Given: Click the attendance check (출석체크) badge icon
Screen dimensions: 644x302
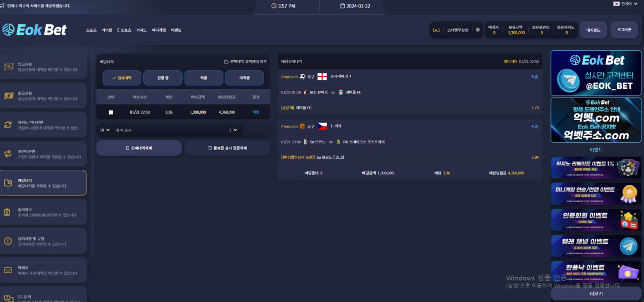Looking at the screenshot, I should pyautogui.click(x=8, y=212).
